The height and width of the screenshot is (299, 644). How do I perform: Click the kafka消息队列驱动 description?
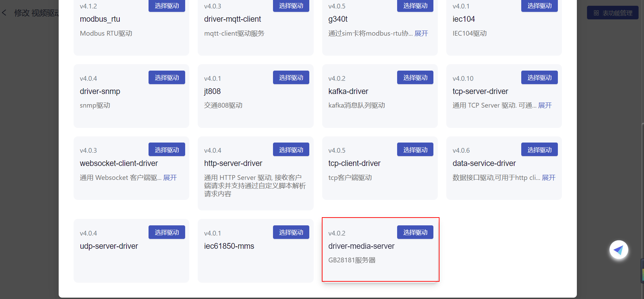pos(357,105)
